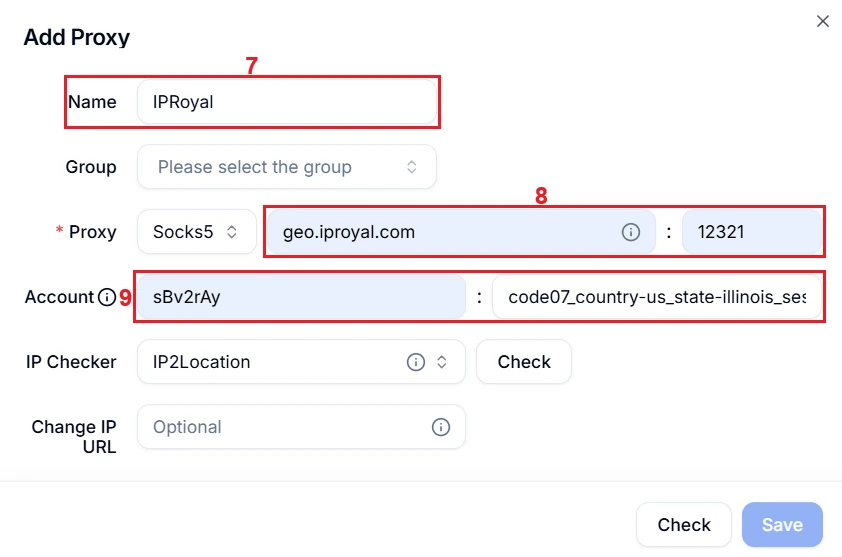The width and height of the screenshot is (842, 557).
Task: Focus the password field starting with code07_country
Action: (x=657, y=297)
